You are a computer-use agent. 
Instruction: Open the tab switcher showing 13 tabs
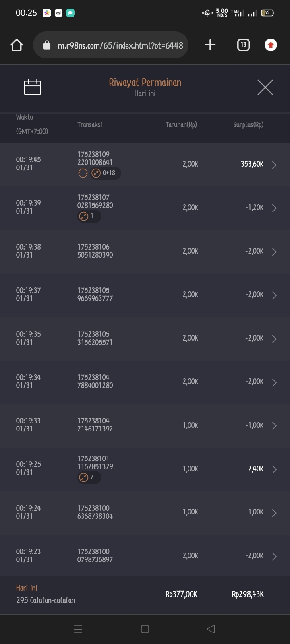(243, 45)
